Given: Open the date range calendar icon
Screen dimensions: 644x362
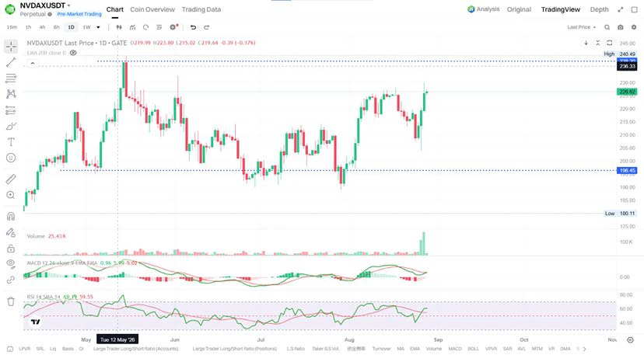Looking at the screenshot, I should [10, 349].
